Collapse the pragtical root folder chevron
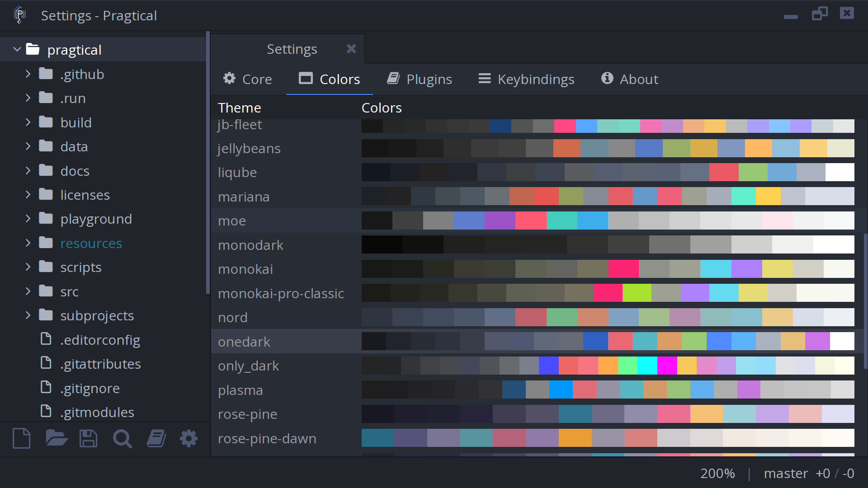Viewport: 868px width, 488px height. click(17, 49)
